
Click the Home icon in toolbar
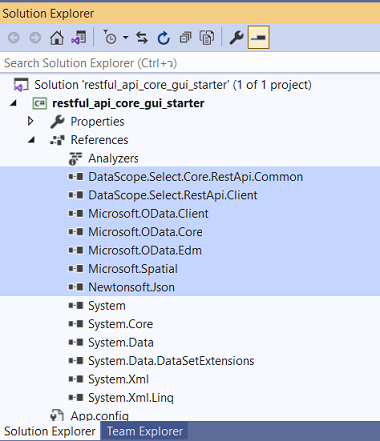click(57, 38)
